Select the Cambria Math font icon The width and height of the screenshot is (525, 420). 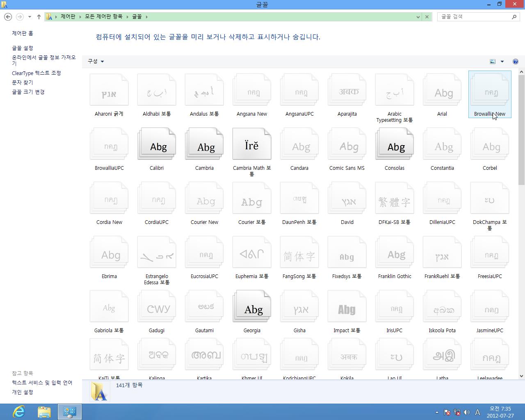click(x=252, y=144)
